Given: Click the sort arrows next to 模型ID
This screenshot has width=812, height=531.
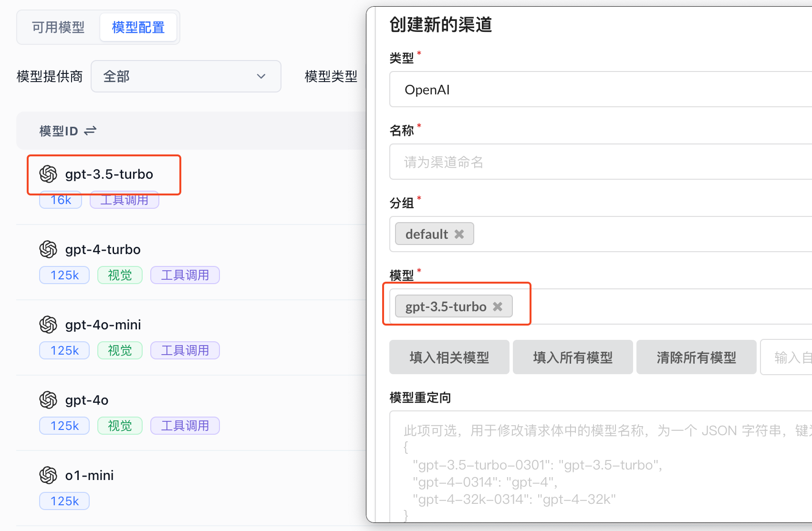Looking at the screenshot, I should [x=90, y=131].
